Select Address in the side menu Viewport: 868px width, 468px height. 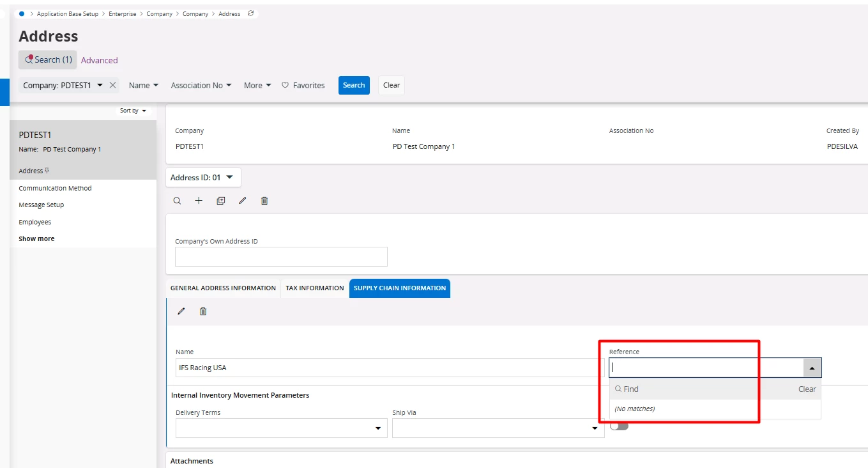pos(31,171)
